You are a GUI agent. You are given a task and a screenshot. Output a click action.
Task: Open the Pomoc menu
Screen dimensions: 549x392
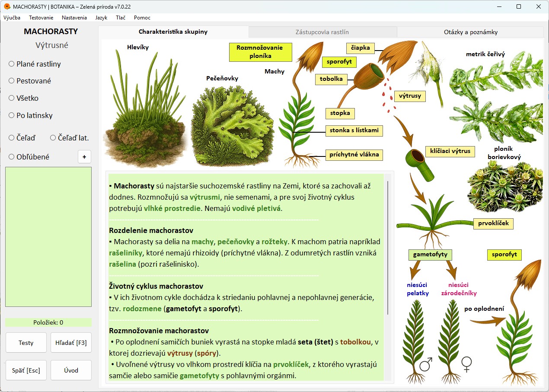[142, 18]
